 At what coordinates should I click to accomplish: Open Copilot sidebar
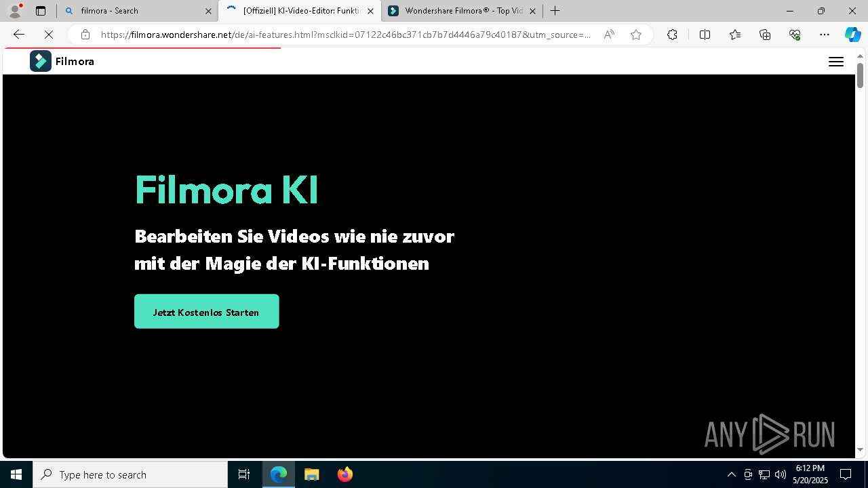tap(852, 35)
